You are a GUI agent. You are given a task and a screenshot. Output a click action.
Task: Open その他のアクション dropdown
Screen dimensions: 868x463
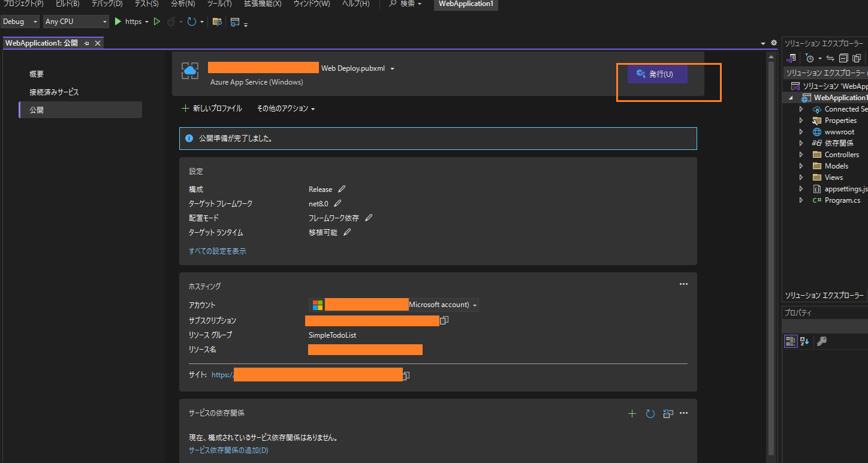(x=286, y=109)
